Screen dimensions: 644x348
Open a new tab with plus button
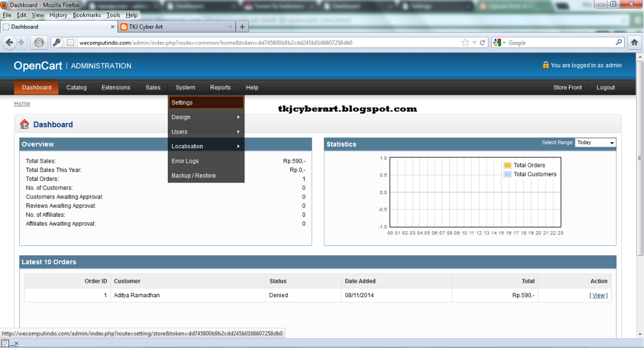tap(242, 26)
